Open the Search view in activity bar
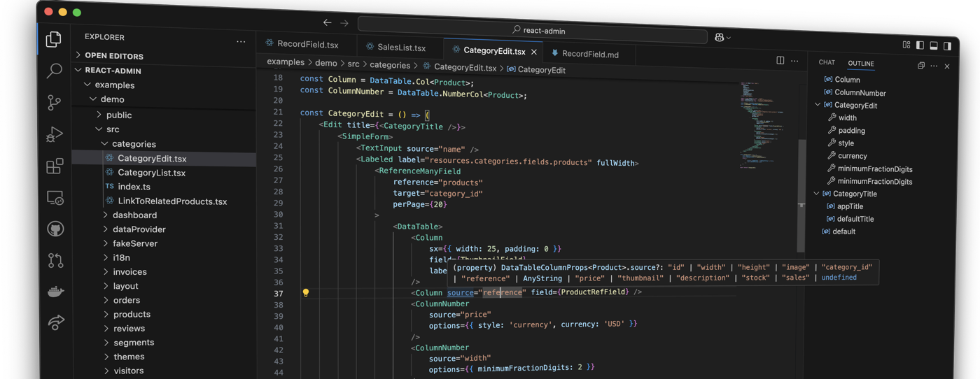The height and width of the screenshot is (379, 980). (x=55, y=71)
